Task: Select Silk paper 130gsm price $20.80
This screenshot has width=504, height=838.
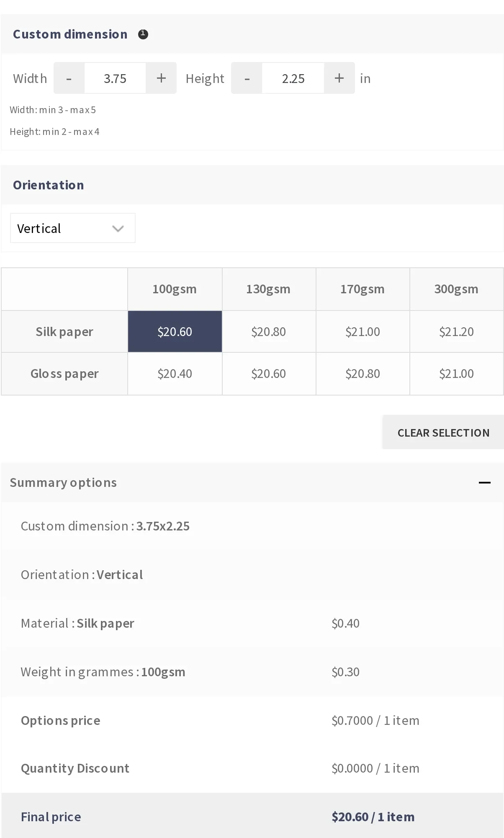Action: coord(269,331)
